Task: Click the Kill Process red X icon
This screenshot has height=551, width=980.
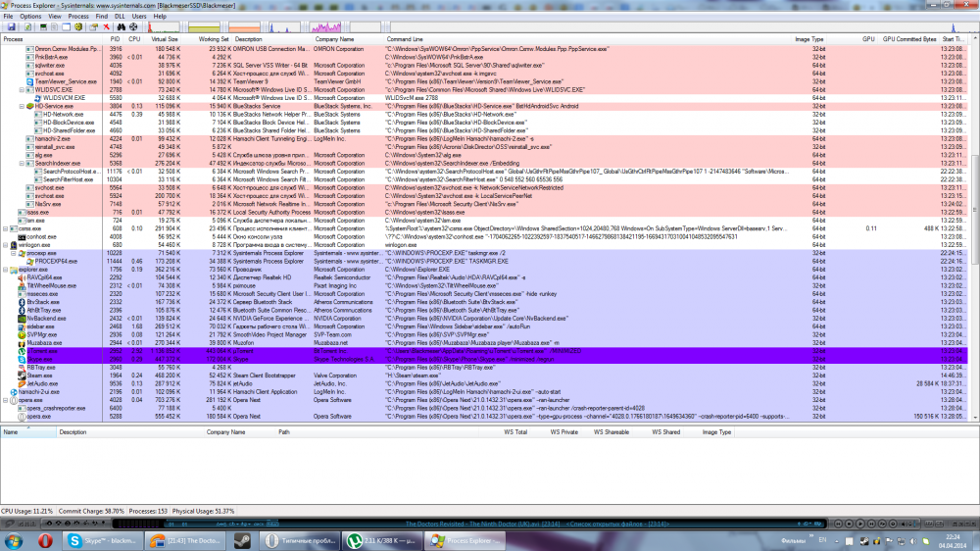Action: [106, 26]
